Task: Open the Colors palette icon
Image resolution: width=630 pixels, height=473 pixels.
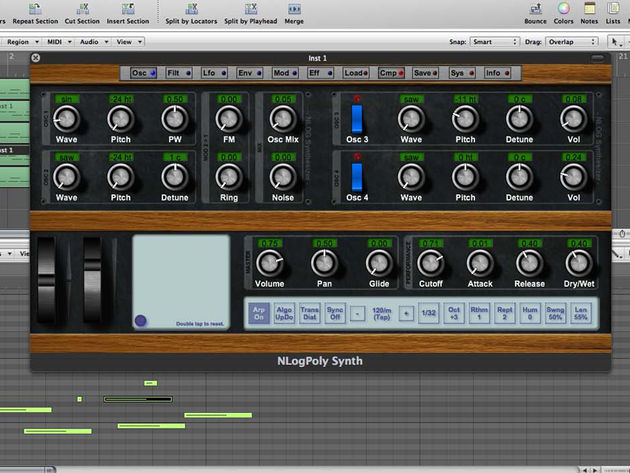Action: click(563, 9)
